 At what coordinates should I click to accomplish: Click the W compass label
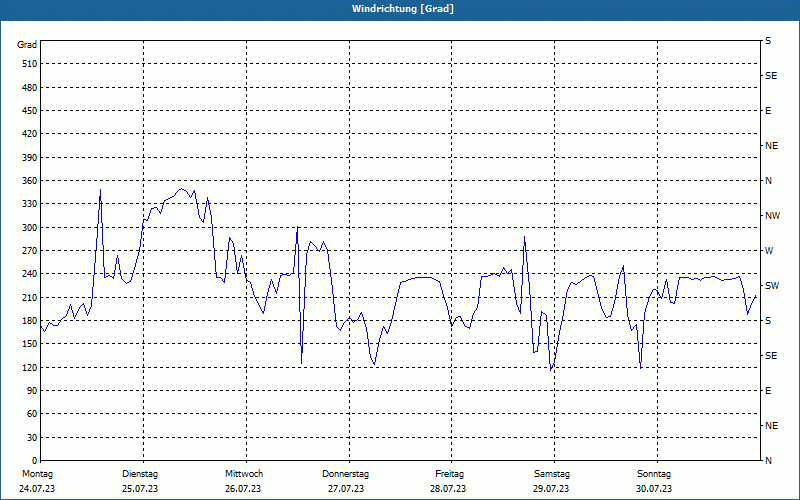(x=769, y=251)
